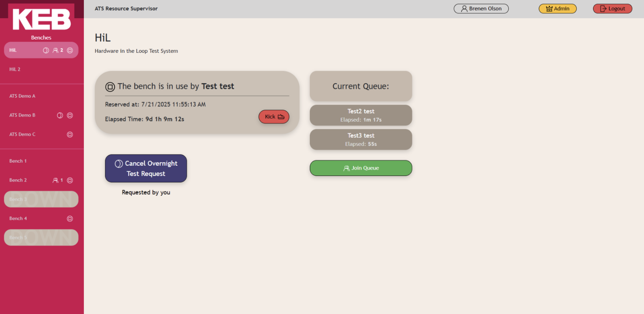This screenshot has width=644, height=314.
Task: Select ATS Demo A in sidebar
Action: pos(22,96)
